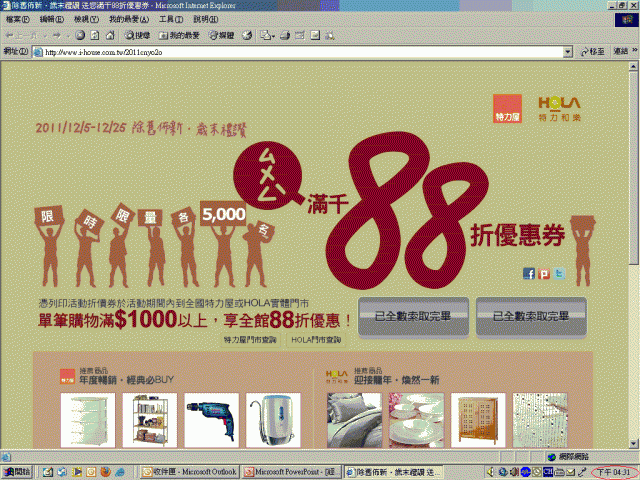Click the volume speaker tray icon
This screenshot has width=640, height=480.
pos(491,472)
